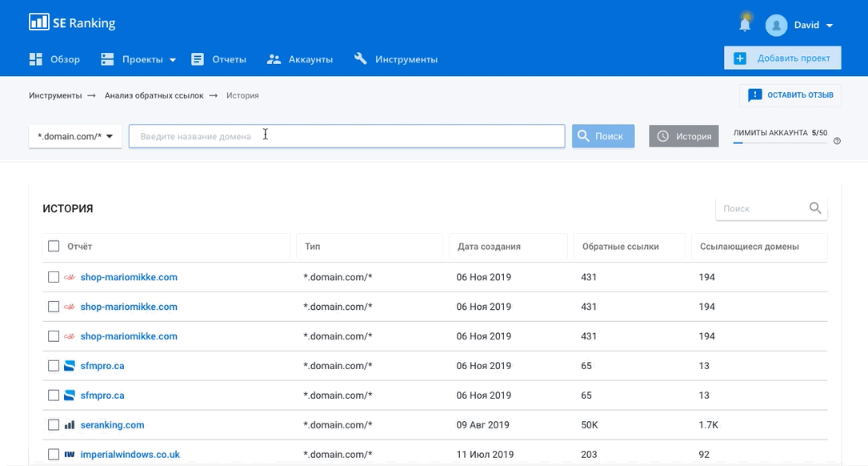Click the plus icon on Добавить проект
This screenshot has height=466, width=868.
(x=740, y=58)
